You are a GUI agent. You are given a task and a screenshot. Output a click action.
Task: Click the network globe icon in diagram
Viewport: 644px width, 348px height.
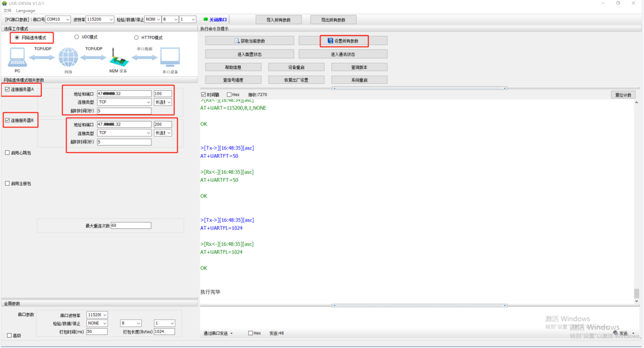[68, 58]
